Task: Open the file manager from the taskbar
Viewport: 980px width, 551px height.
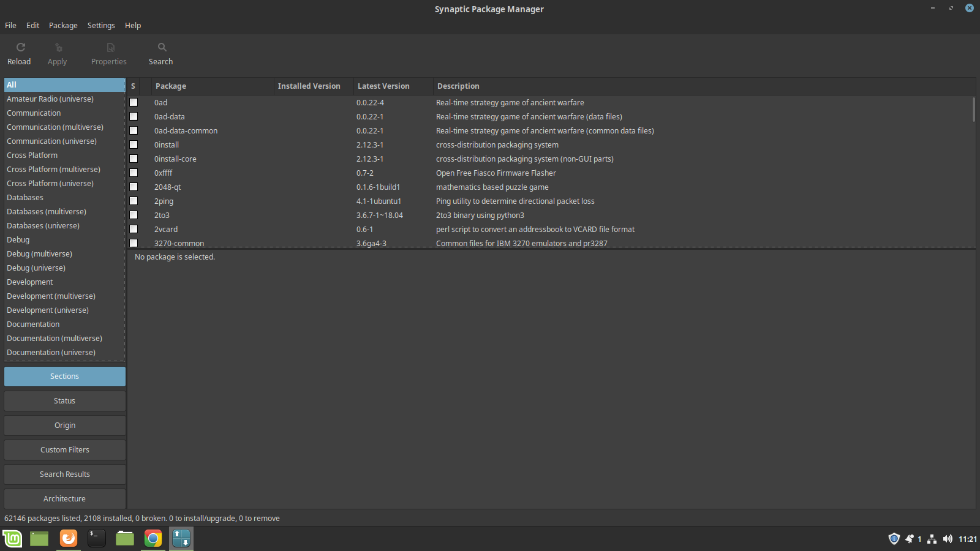Action: coord(125,539)
